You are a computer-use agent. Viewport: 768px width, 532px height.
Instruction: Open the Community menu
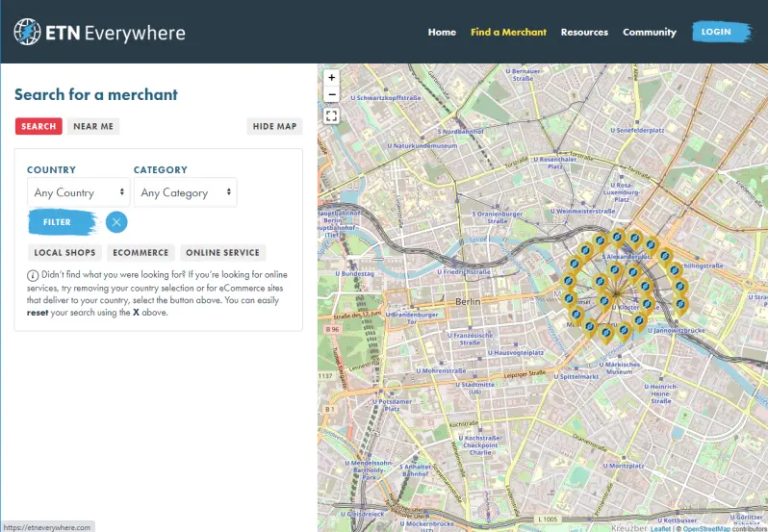(x=650, y=32)
